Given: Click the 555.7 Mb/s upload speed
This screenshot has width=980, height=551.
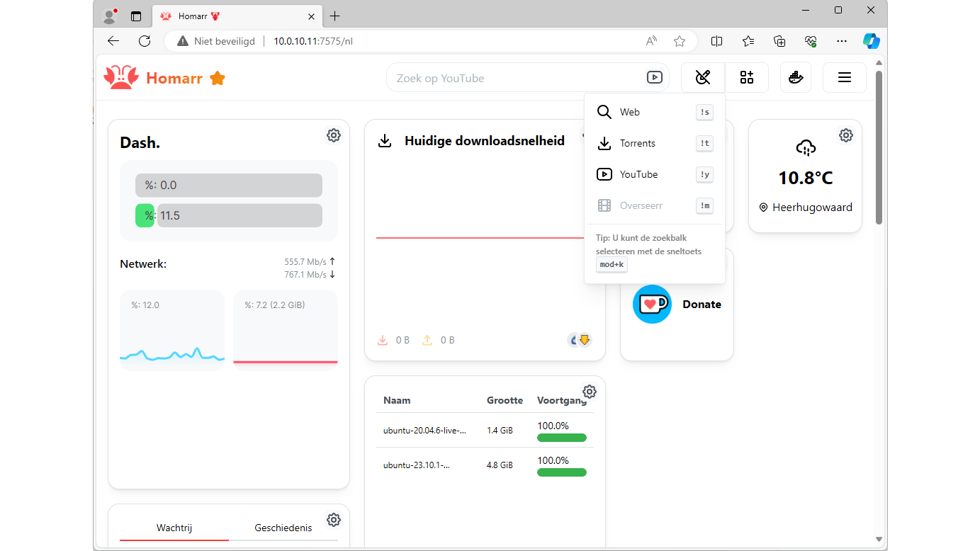Looking at the screenshot, I should 305,261.
